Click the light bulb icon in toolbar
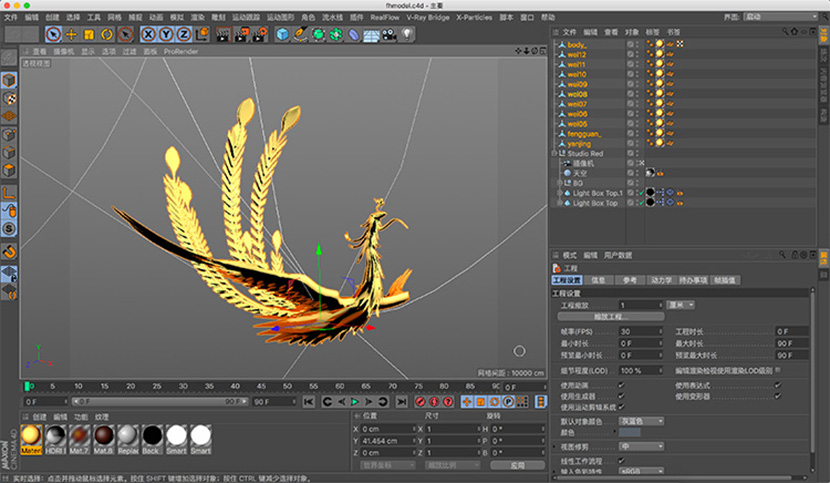Viewport: 830px width, 483px height. pos(408,34)
